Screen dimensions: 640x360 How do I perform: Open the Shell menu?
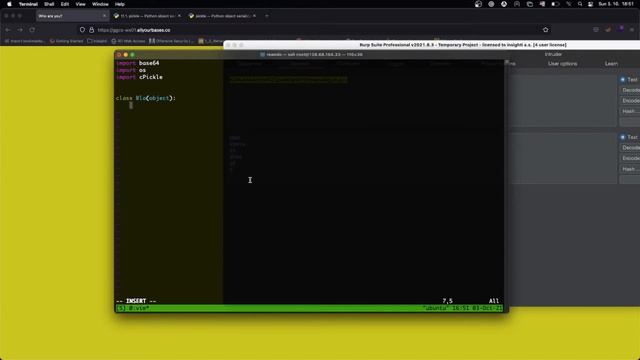[49, 4]
